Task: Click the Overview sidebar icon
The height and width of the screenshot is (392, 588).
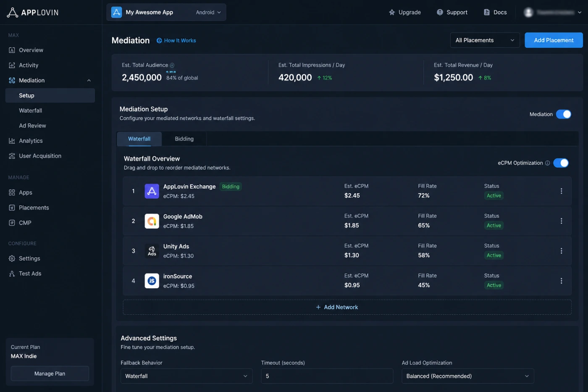Action: click(12, 50)
